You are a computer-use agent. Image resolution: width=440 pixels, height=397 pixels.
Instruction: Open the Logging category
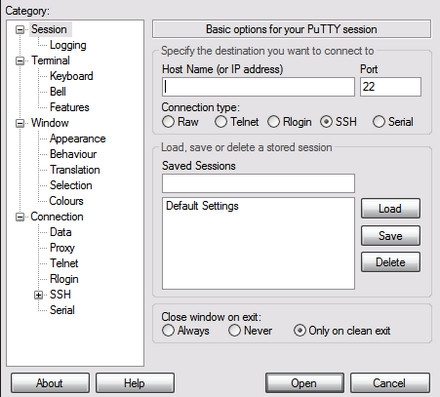click(x=68, y=45)
